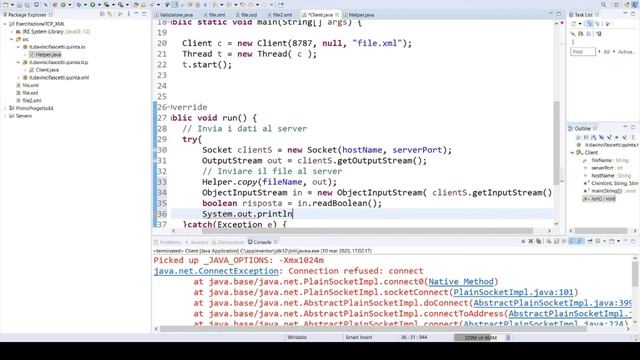Screen dimensions: 640x360
Task: Minimize the Outline panel
Action: tap(625, 127)
